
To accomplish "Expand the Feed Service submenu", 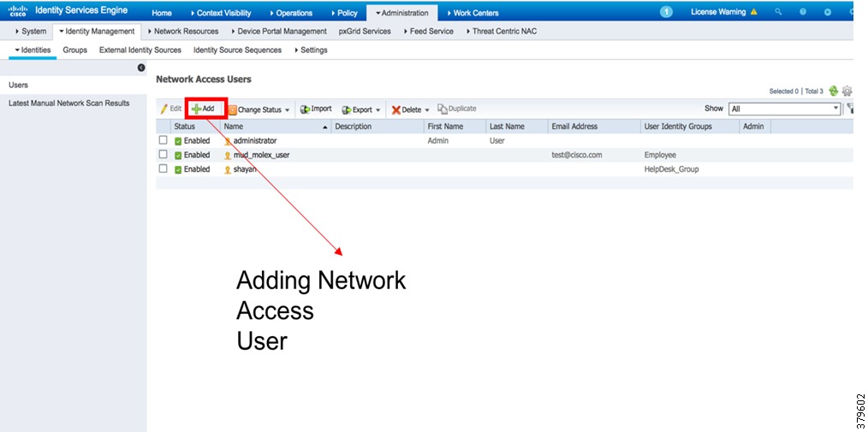I will 429,32.
